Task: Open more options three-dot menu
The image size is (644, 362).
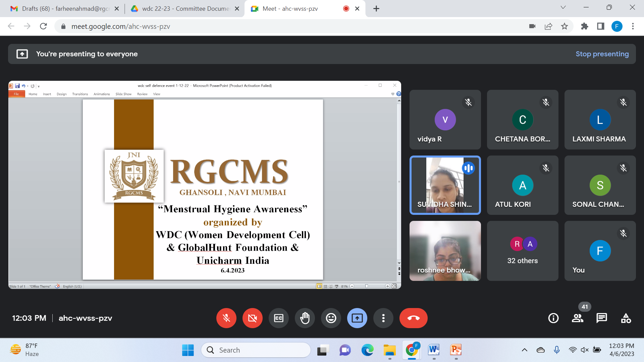Action: click(x=383, y=318)
